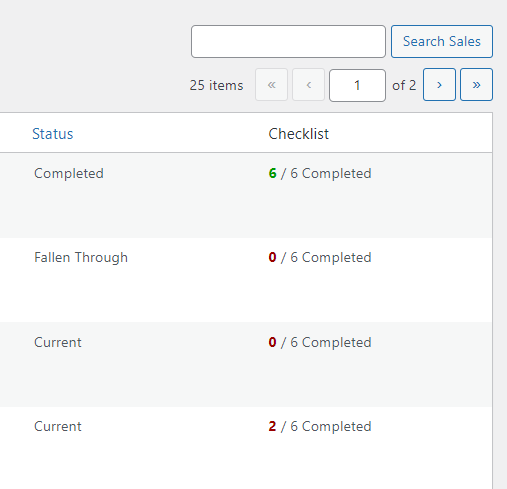Sort by Status column header
Screen dimensions: 507x489
click(x=53, y=134)
